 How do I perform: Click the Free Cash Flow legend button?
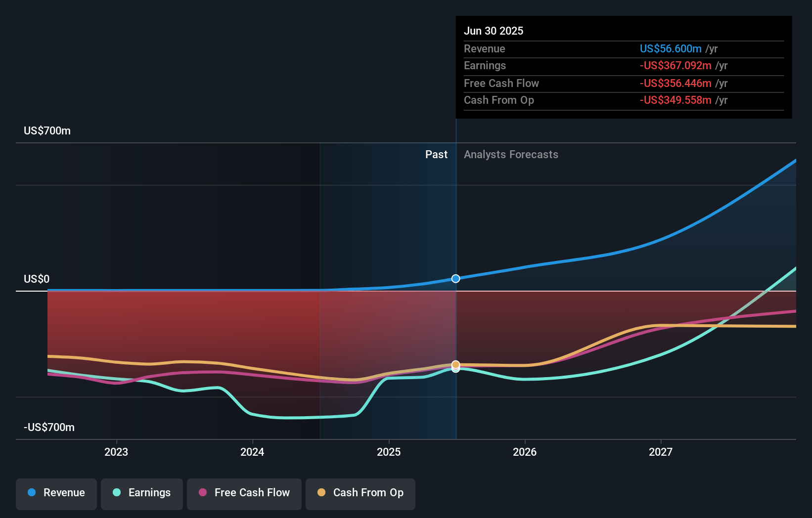(244, 493)
